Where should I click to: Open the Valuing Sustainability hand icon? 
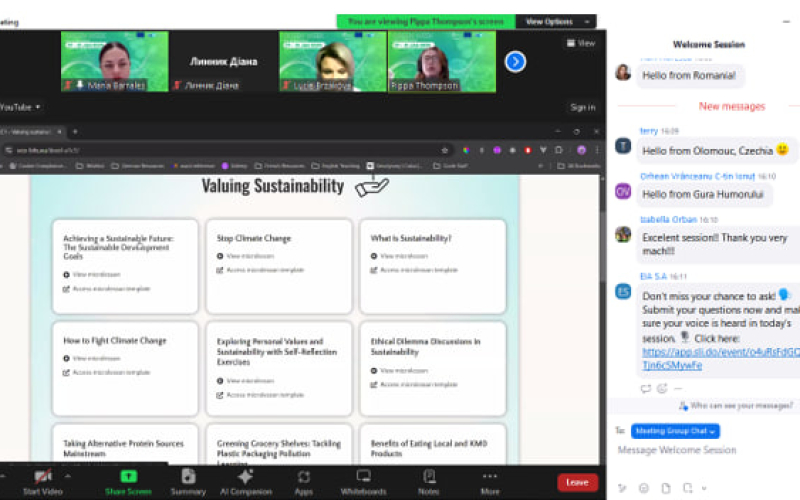[372, 186]
